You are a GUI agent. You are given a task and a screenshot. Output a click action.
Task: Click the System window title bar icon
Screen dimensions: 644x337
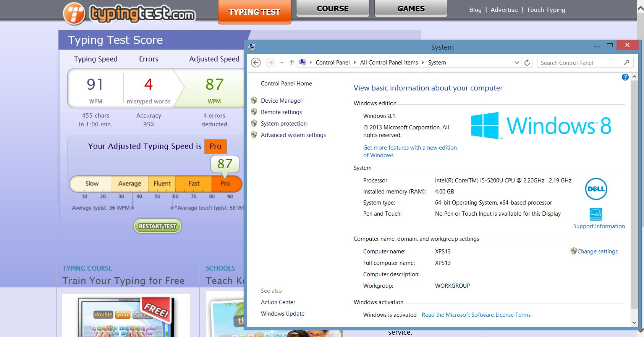tap(252, 47)
